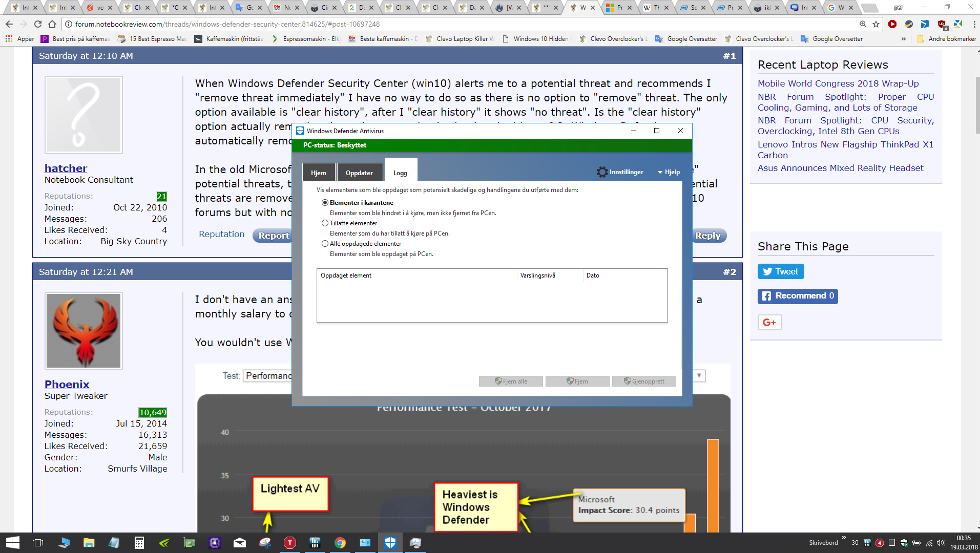Click the red play extension icon
This screenshot has height=553, width=980.
tap(892, 24)
